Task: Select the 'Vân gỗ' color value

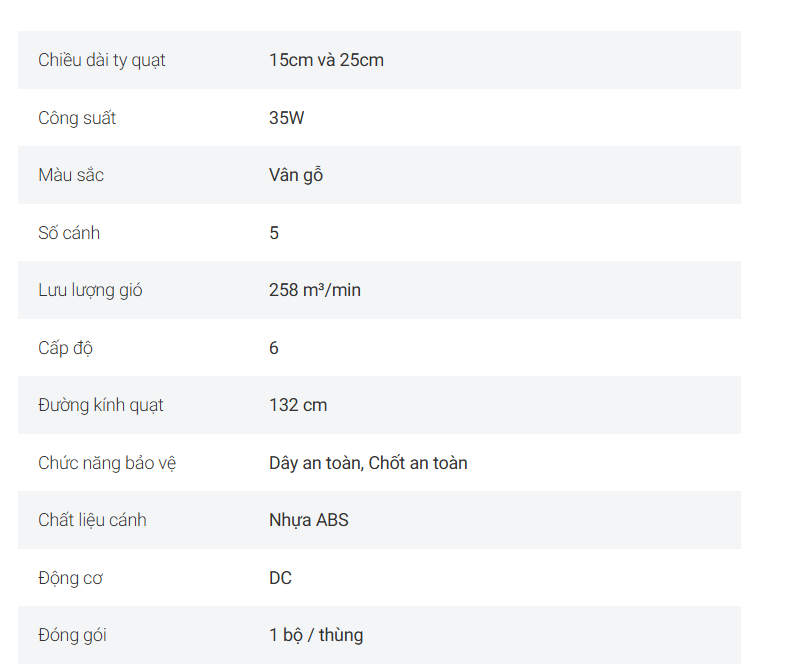Action: click(x=296, y=175)
